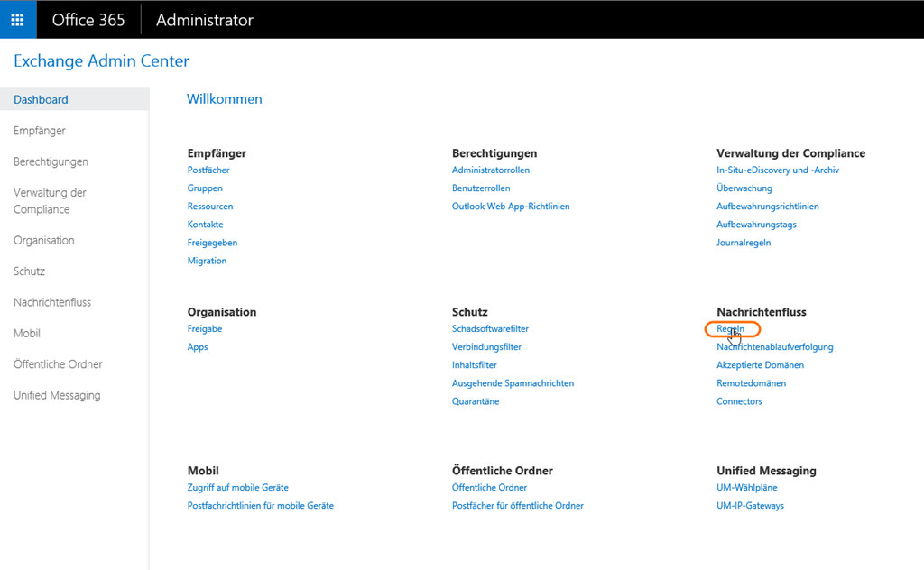Open the Office 365 app launcher waffle
This screenshot has height=570, width=924.
click(17, 19)
